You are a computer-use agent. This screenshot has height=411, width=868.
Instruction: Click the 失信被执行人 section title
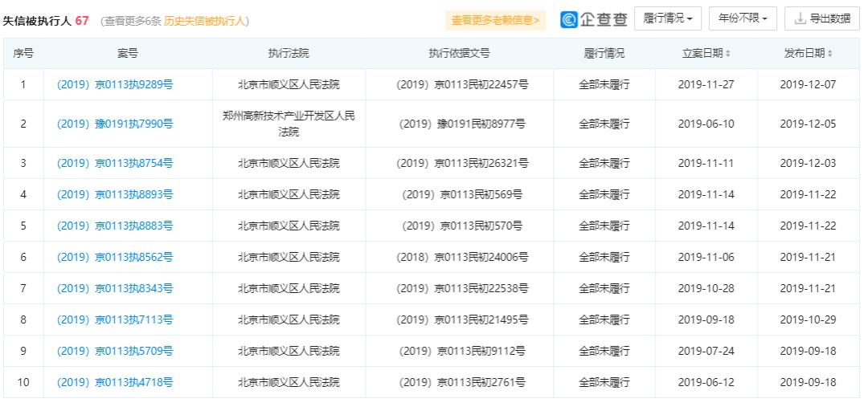point(38,22)
